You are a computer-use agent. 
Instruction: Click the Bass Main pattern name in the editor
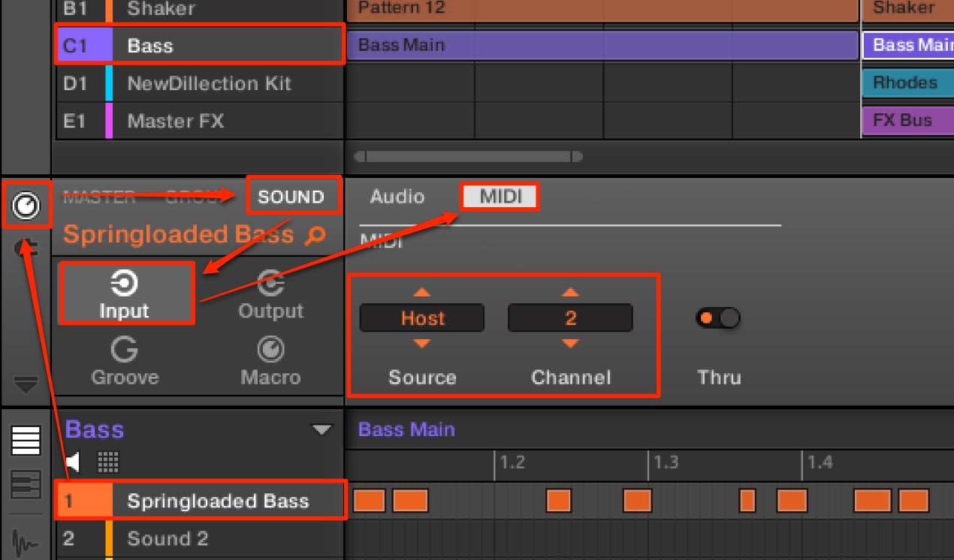(406, 429)
